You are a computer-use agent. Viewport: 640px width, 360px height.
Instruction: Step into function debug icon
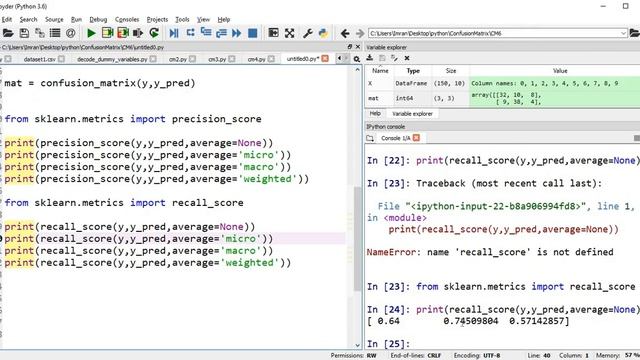(206, 33)
